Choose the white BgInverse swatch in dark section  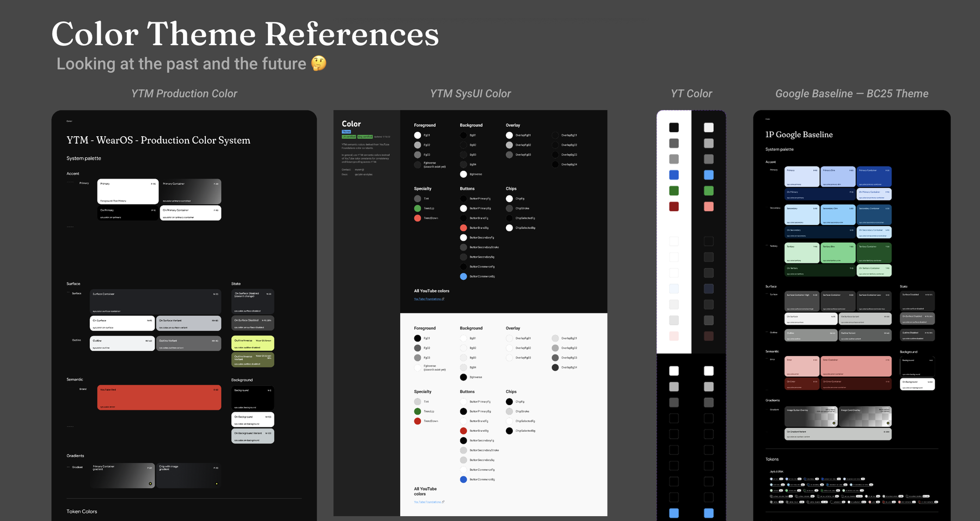pyautogui.click(x=463, y=174)
